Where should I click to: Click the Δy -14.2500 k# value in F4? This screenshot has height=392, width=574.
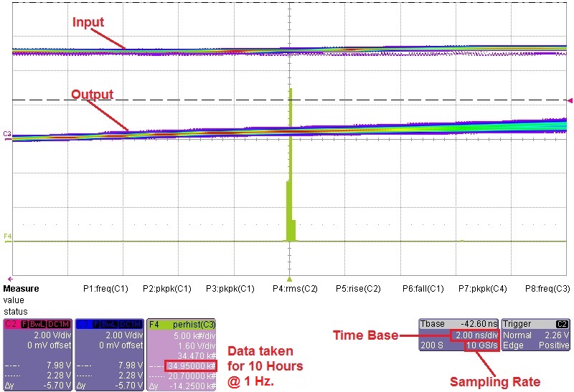click(x=193, y=386)
